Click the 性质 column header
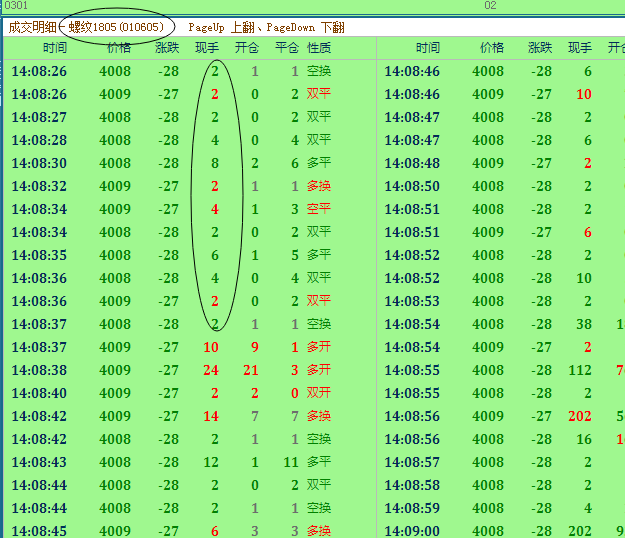Screen dimensions: 625x538 (319, 48)
